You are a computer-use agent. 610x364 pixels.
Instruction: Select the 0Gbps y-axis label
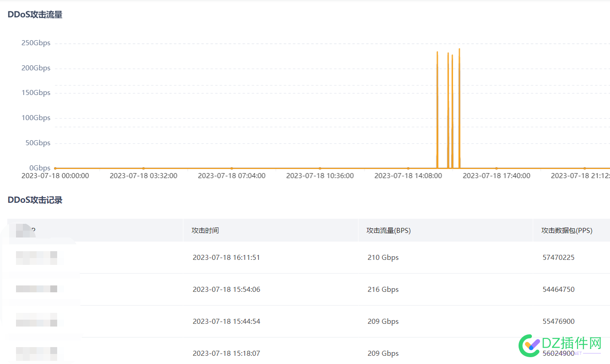coord(40,168)
